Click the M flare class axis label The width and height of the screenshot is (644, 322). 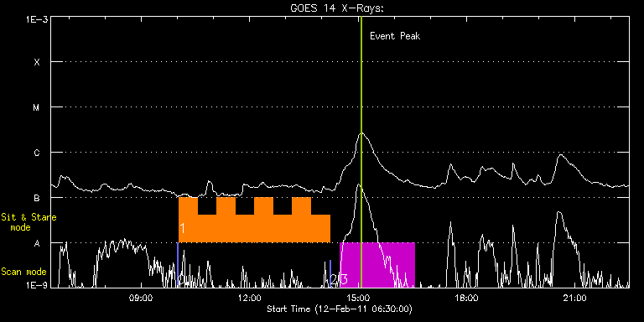coord(37,107)
